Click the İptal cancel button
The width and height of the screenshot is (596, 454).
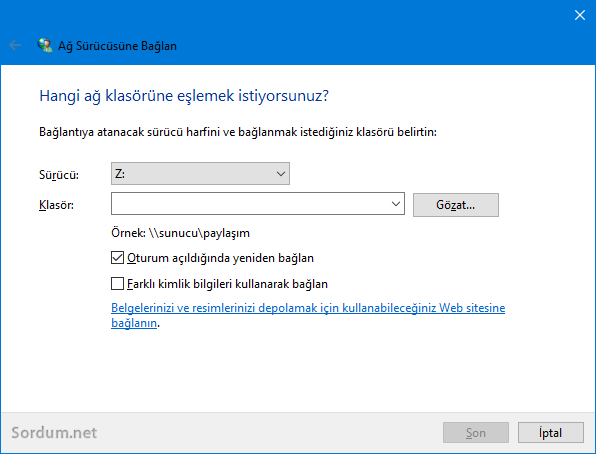pos(550,432)
